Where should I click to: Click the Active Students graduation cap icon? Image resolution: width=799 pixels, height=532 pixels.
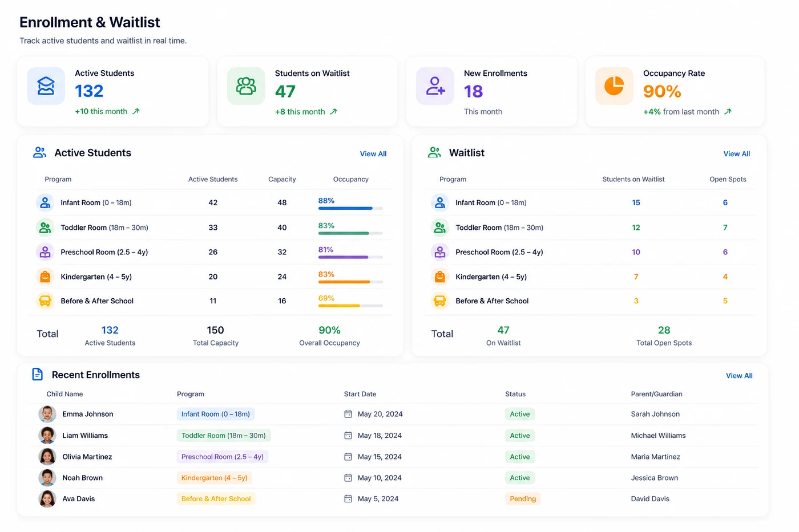click(x=46, y=86)
